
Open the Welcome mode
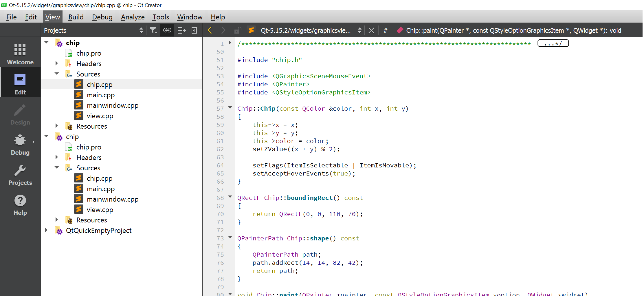coord(20,54)
